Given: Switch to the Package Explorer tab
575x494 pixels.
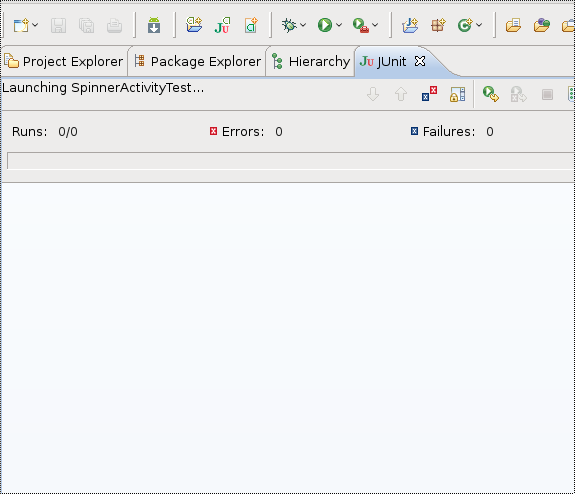Looking at the screenshot, I should [x=197, y=62].
